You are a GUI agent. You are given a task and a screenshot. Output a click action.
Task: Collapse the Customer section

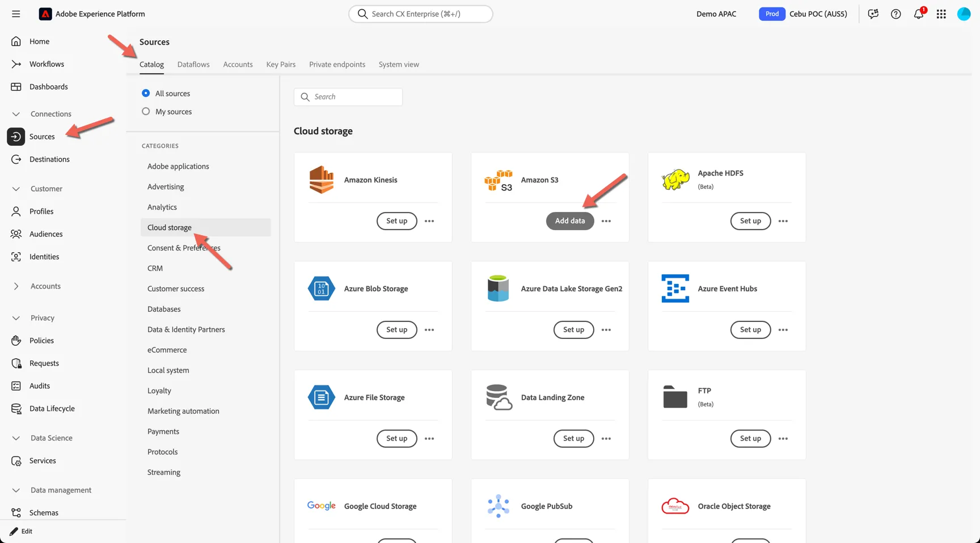point(16,189)
